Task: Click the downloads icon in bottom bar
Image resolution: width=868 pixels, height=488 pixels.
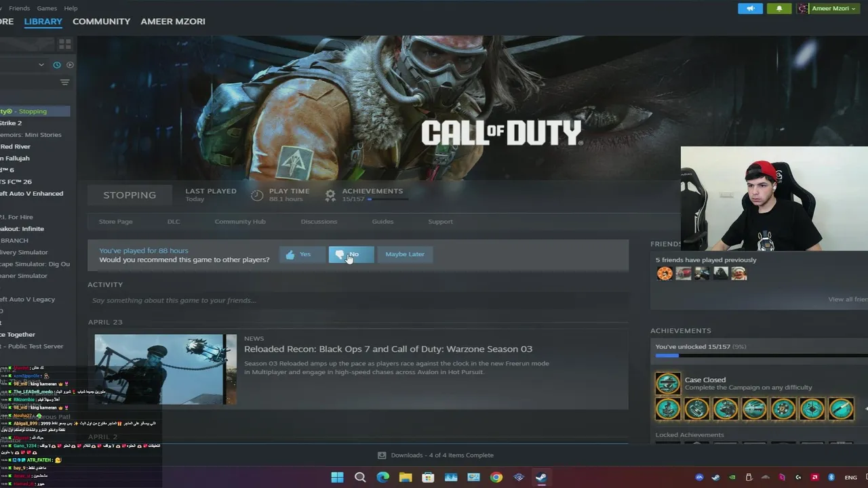Action: 382,455
